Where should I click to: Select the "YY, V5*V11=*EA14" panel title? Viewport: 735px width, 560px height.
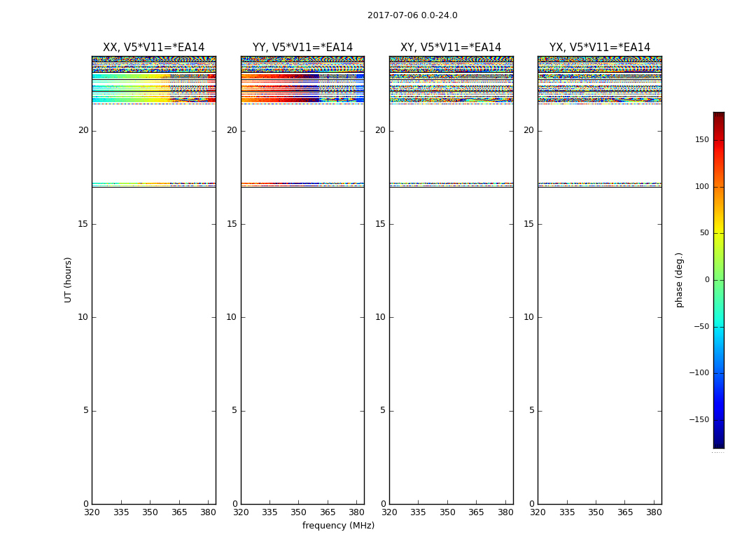pyautogui.click(x=302, y=48)
